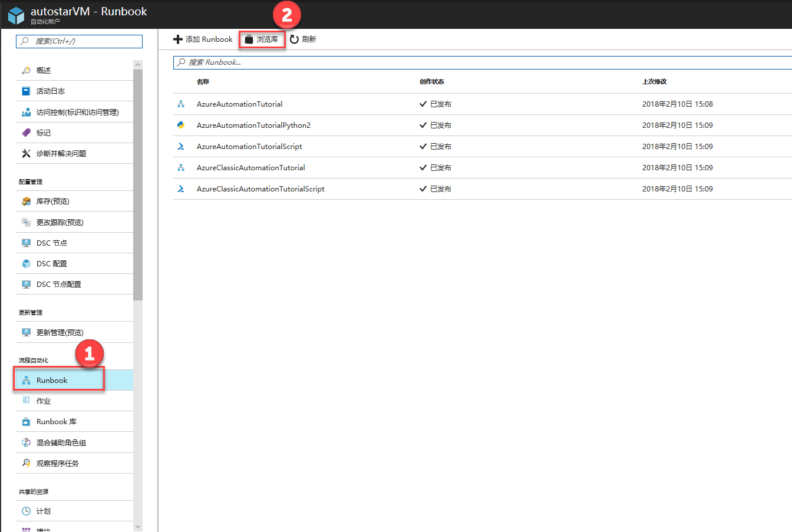Click the 刷新 button
The image size is (792, 532).
[x=303, y=39]
